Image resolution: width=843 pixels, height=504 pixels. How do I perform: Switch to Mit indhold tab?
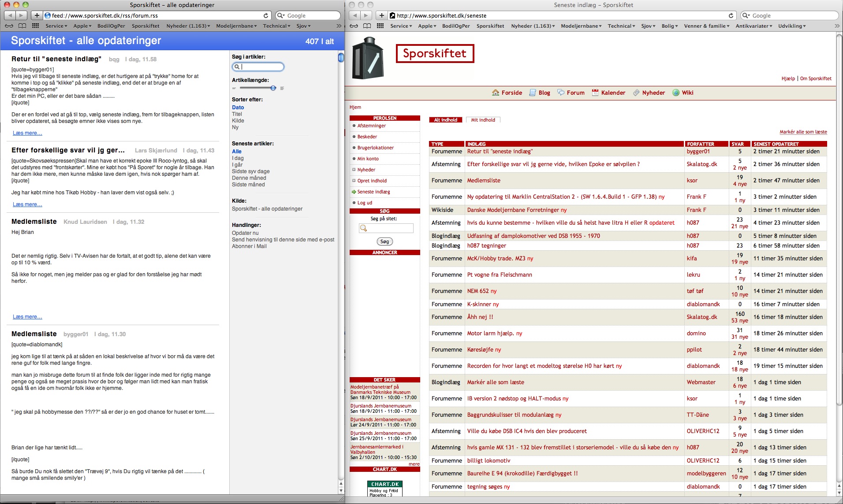483,120
